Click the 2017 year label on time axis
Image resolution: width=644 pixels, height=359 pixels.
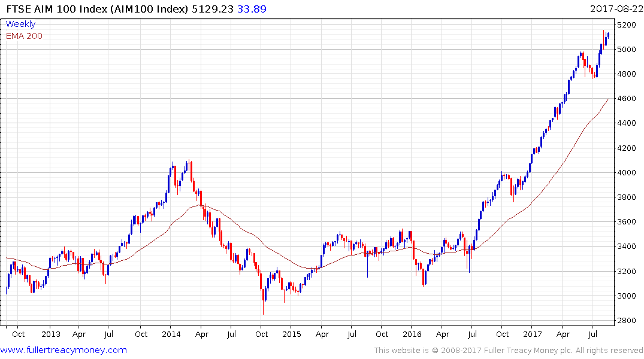point(533,334)
